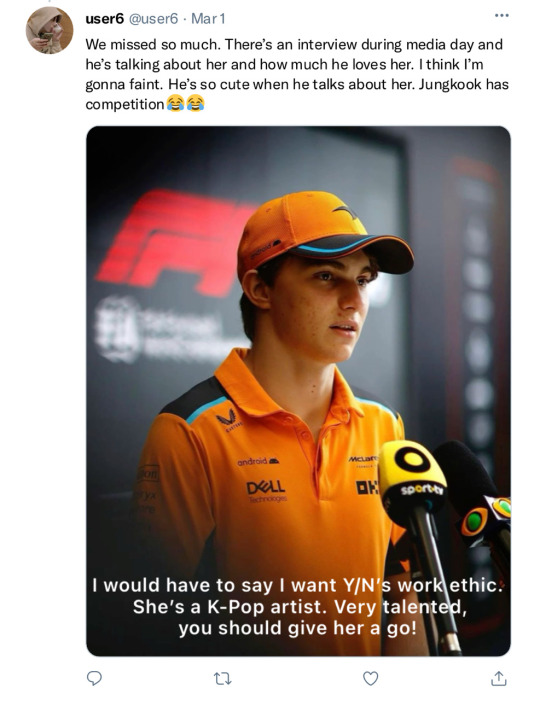Click the reply speech bubble icon
The image size is (540, 717).
pyautogui.click(x=94, y=678)
